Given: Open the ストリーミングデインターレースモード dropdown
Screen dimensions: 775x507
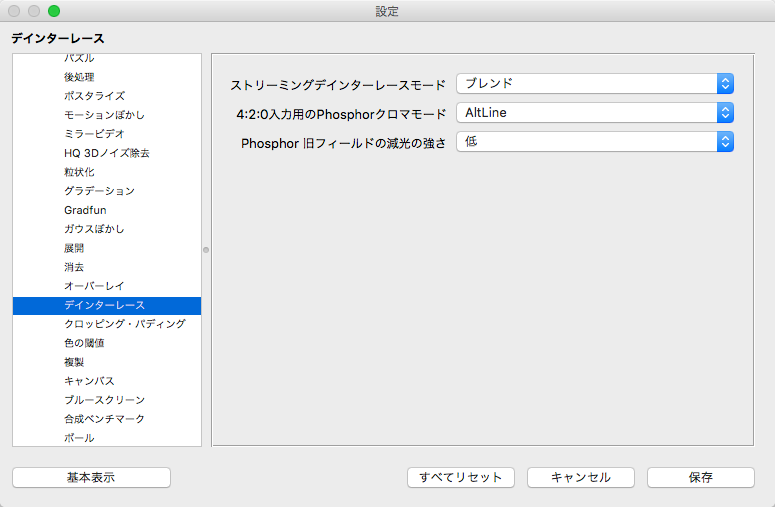Looking at the screenshot, I should [x=595, y=84].
